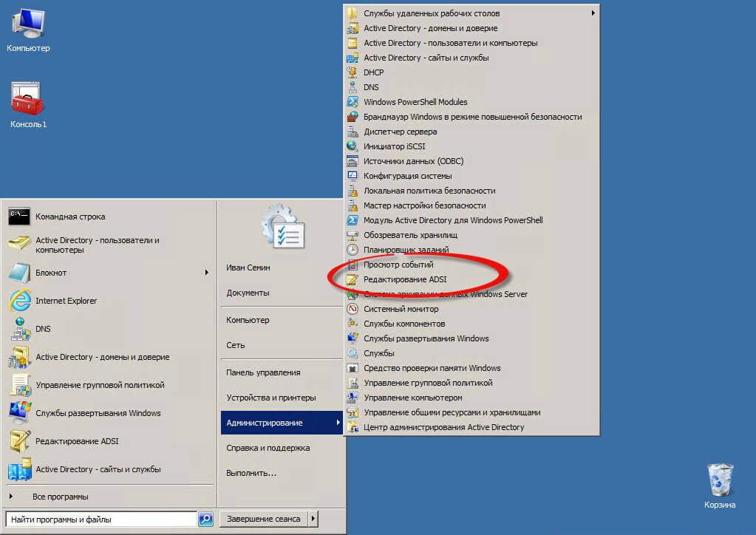Image resolution: width=756 pixels, height=535 pixels.
Task: Open Active Directory - пользователи и компьютеры in submenu
Action: (x=471, y=43)
